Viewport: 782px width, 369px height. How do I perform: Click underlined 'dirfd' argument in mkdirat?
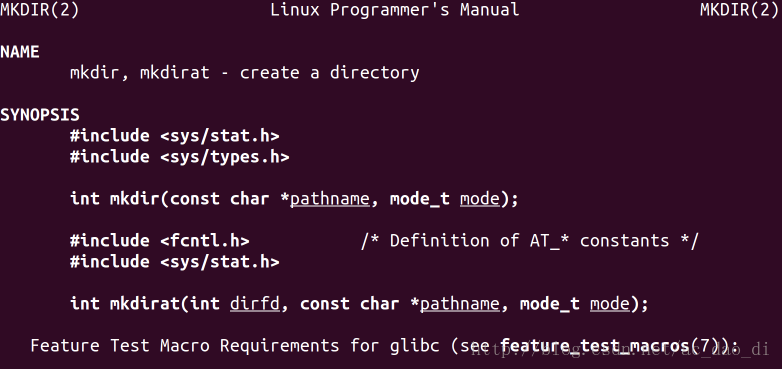tap(255, 303)
